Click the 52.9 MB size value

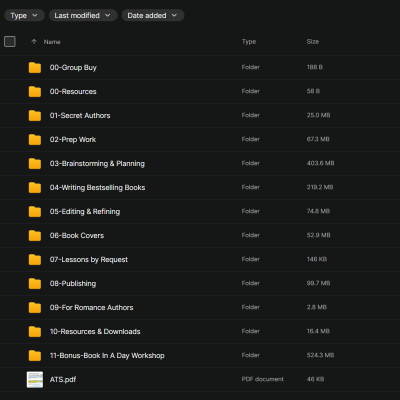coord(318,235)
